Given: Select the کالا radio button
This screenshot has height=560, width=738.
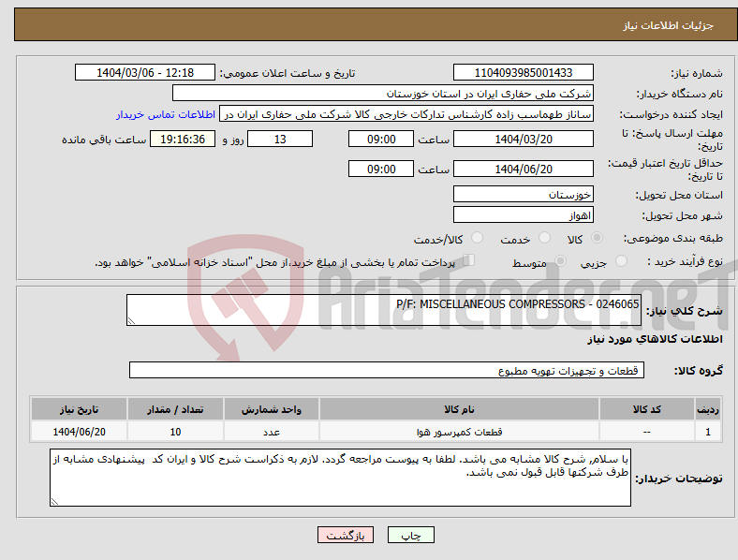Looking at the screenshot, I should pyautogui.click(x=597, y=238).
